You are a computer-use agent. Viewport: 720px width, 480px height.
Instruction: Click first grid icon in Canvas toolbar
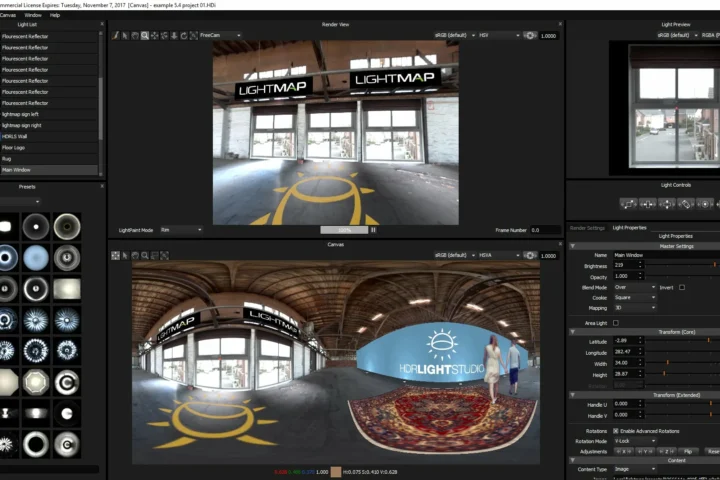[x=115, y=255]
